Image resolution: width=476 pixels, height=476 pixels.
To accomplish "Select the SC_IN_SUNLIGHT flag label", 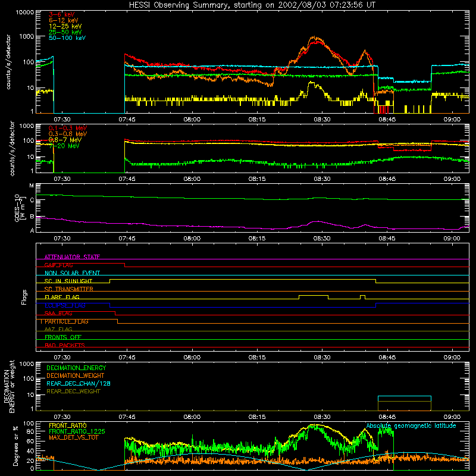I will (68, 281).
